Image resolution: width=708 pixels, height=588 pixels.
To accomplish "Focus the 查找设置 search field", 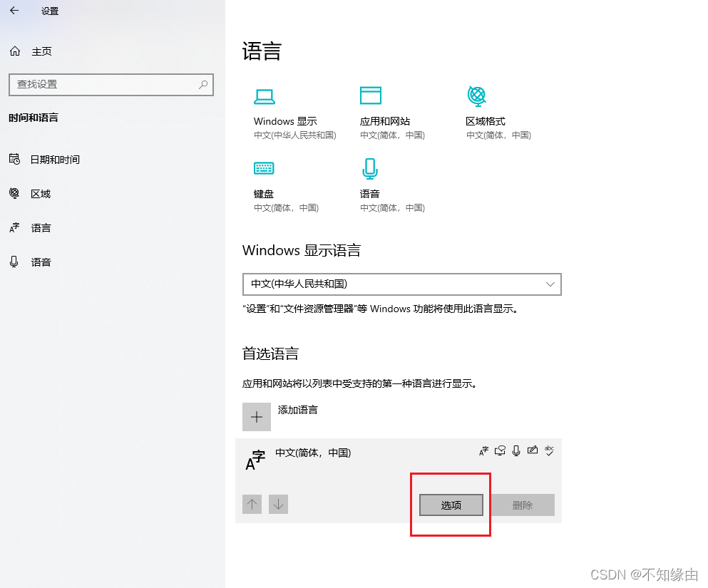I will coord(111,84).
